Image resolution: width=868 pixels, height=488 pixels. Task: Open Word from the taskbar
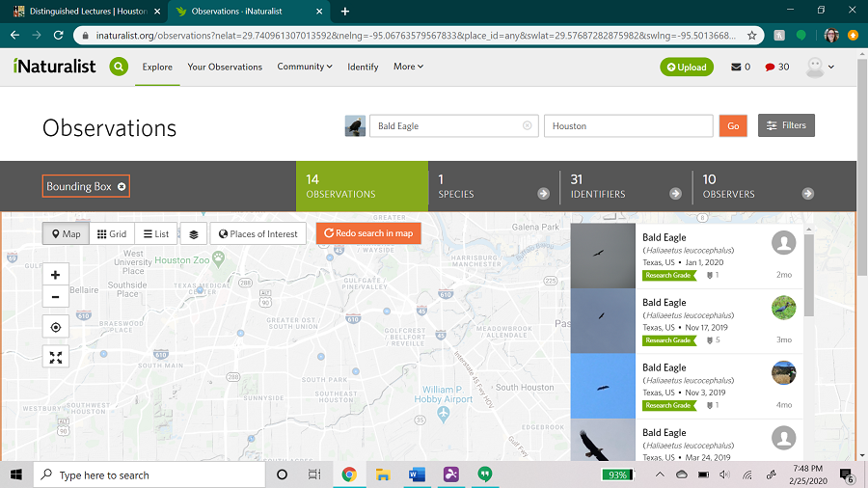[x=417, y=474]
